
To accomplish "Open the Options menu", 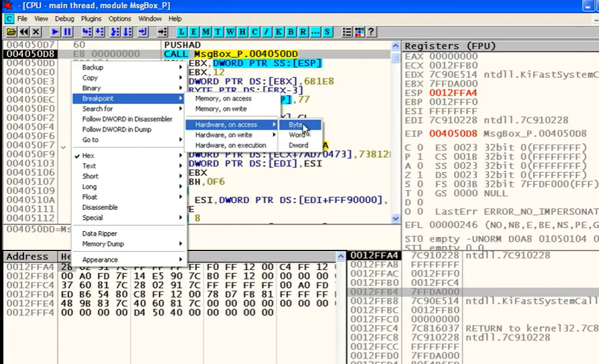I will pos(120,19).
